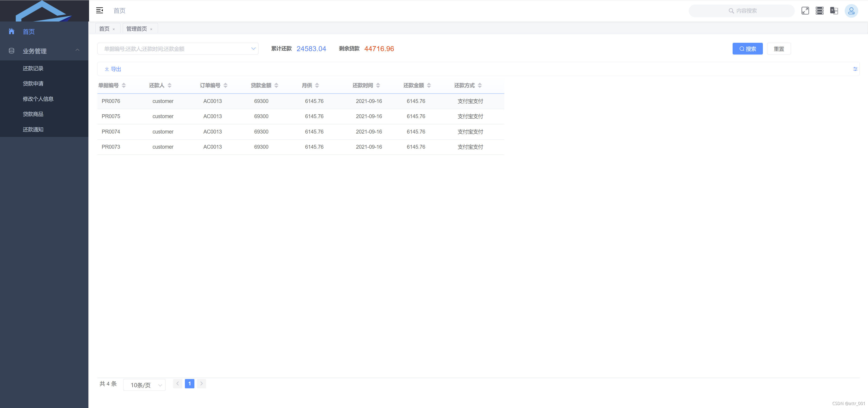Open the user avatar menu
This screenshot has height=408, width=868.
tap(851, 11)
